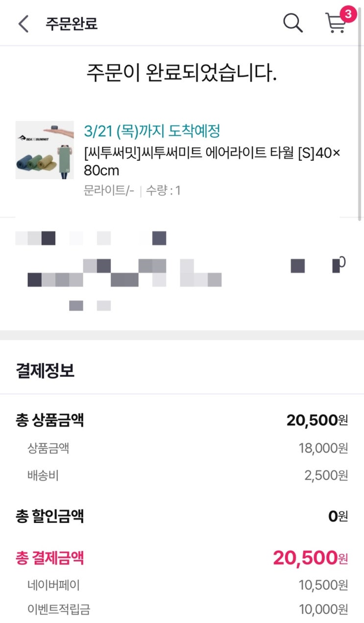The image size is (364, 623).
Task: Go back with the left chevron arrow
Action: [x=23, y=24]
